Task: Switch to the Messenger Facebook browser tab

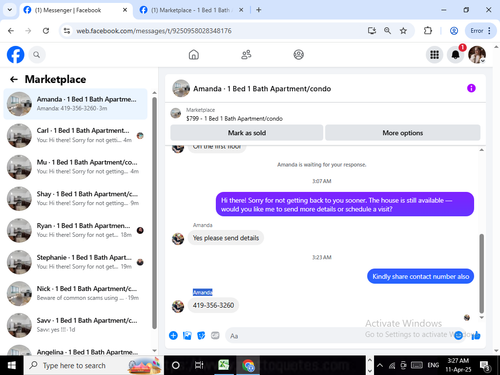Action: point(76,10)
